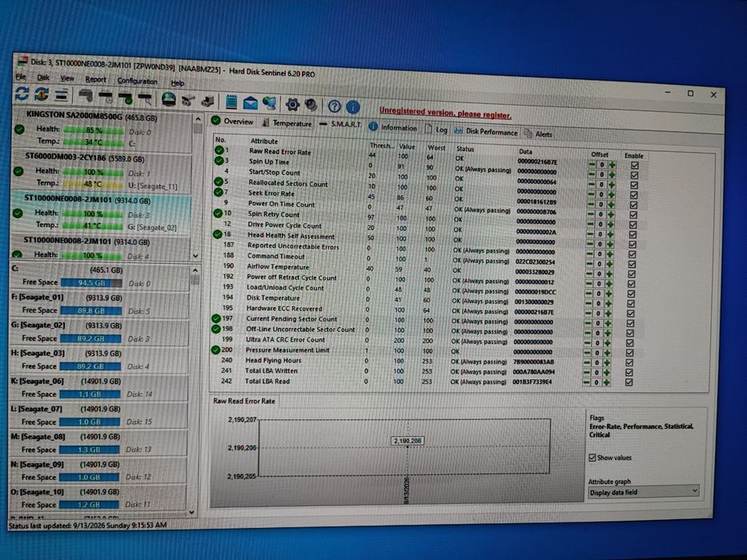Viewport: 747px width, 560px height.
Task: Open the File menu
Action: 21,77
